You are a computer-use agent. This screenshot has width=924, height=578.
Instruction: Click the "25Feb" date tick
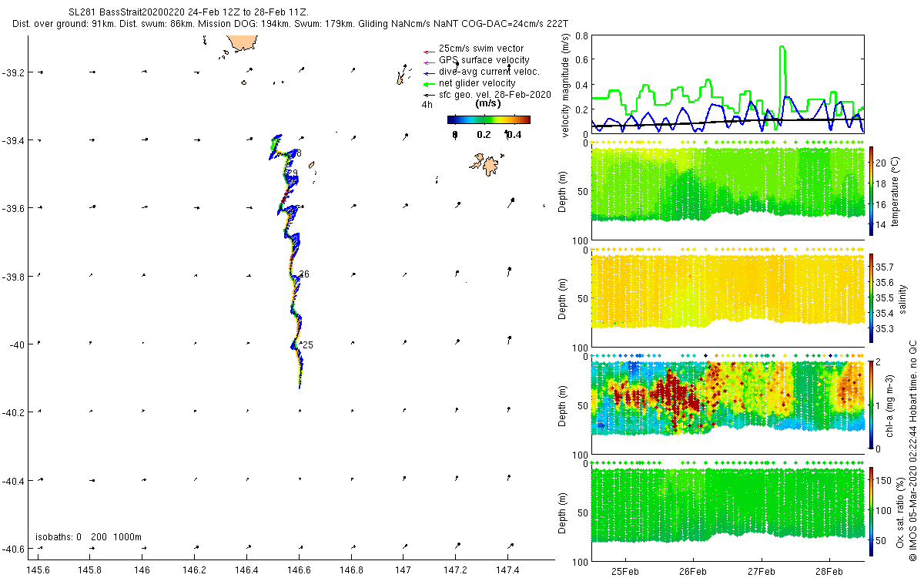coord(624,573)
